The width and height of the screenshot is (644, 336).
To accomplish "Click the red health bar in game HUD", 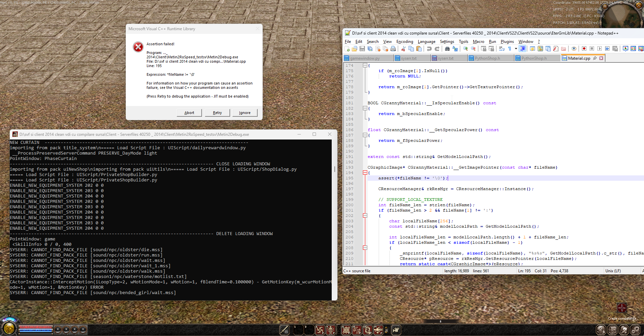I will (36, 327).
